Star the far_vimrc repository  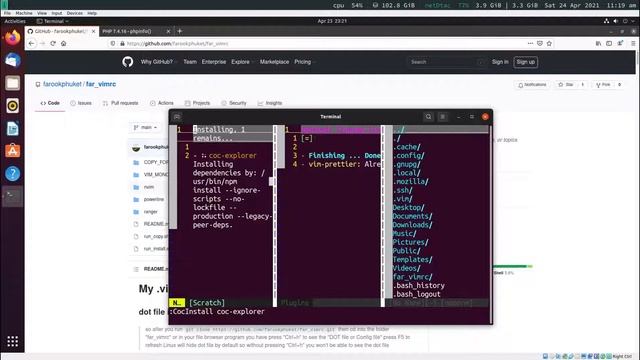(566, 84)
